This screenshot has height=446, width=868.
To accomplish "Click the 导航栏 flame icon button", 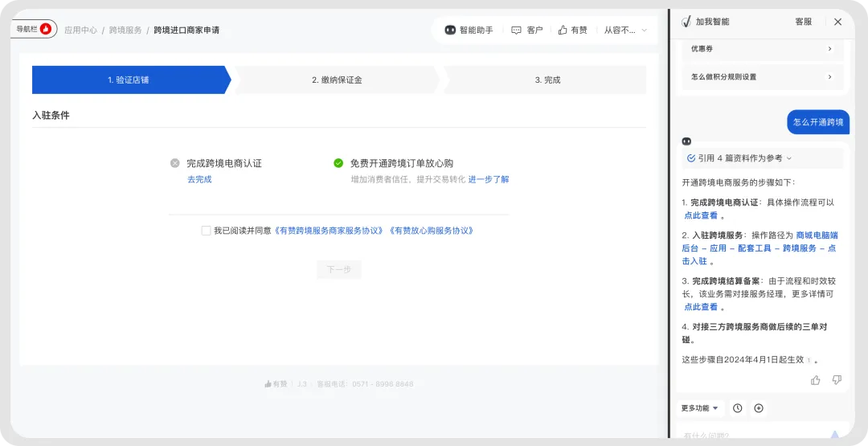I will click(46, 29).
